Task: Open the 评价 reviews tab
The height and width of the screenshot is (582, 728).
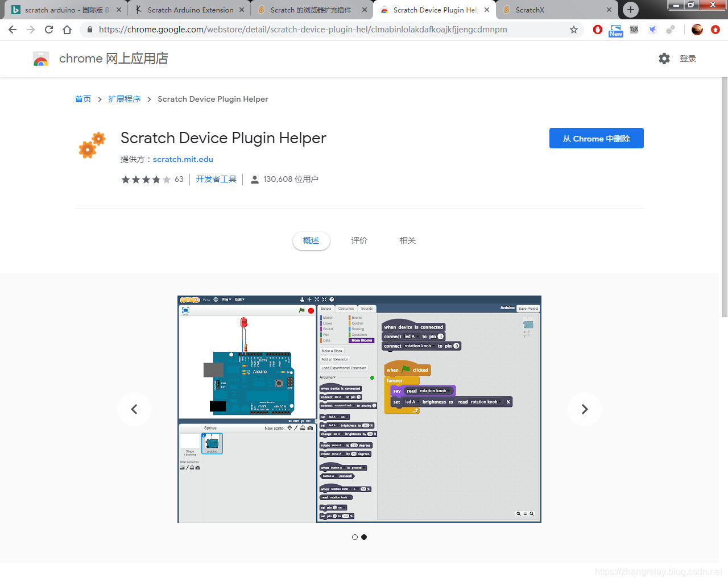Action: pos(359,240)
